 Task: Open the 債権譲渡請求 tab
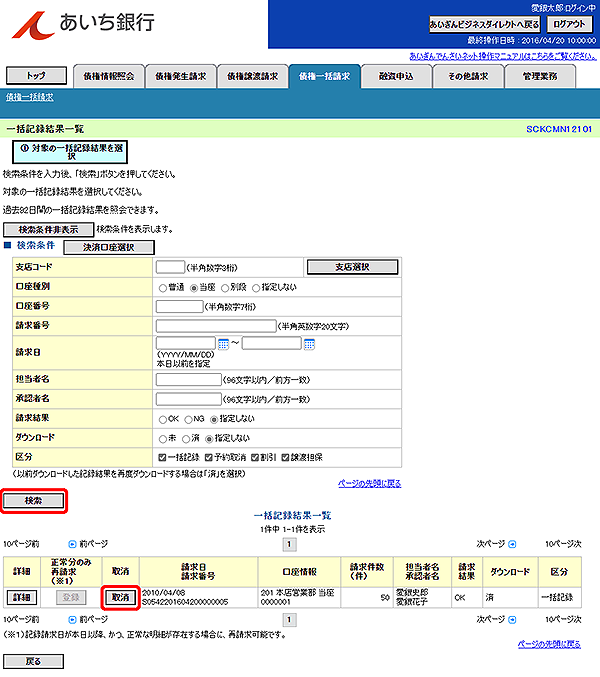point(253,76)
